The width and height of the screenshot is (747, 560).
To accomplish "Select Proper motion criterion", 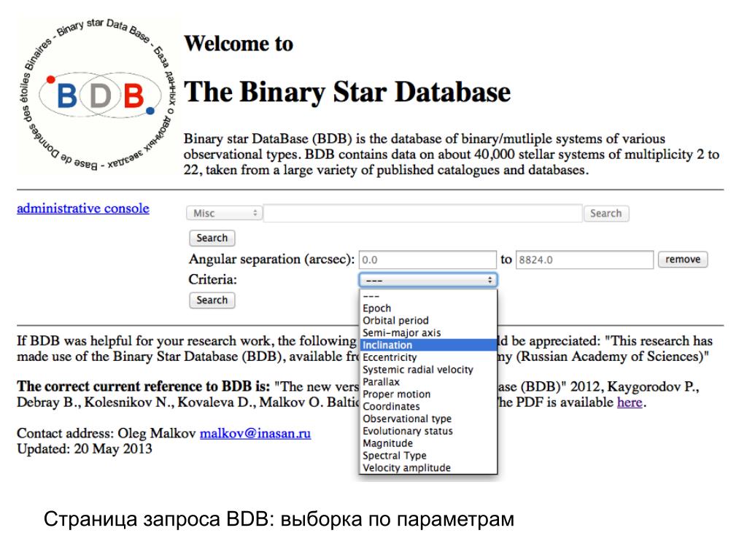I will (427, 394).
